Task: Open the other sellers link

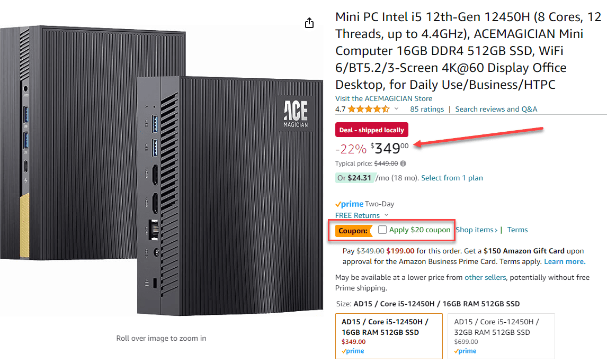Action: pos(485,278)
